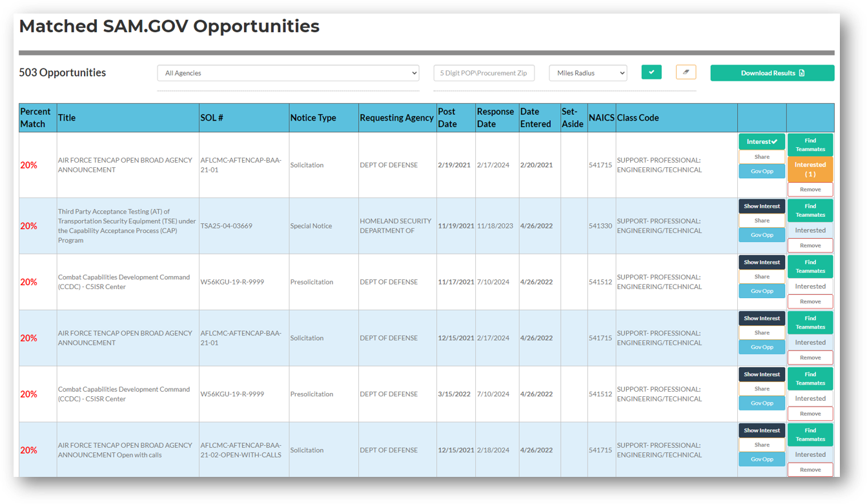Sort by the Class Code column header
The width and height of the screenshot is (867, 504).
[677, 118]
